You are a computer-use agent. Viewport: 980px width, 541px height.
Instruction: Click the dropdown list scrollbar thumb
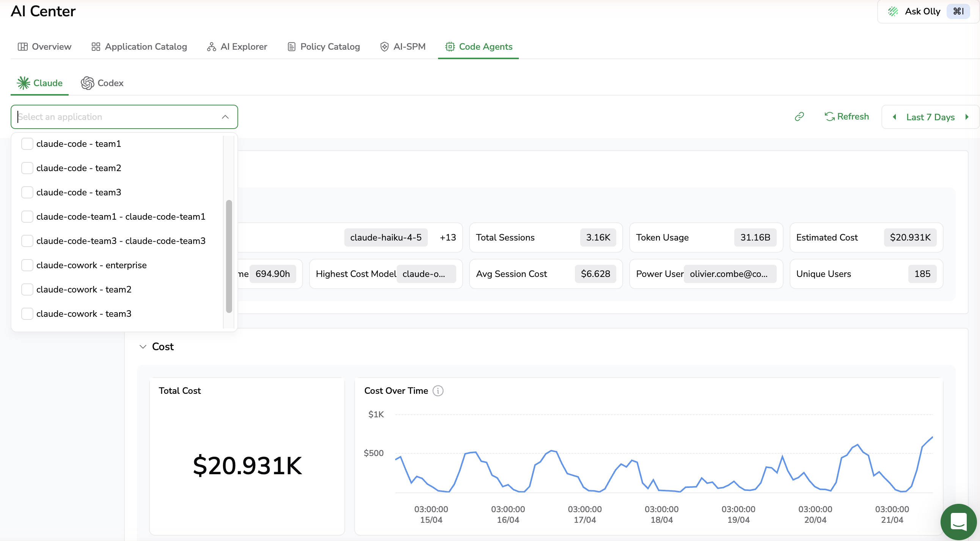click(229, 256)
